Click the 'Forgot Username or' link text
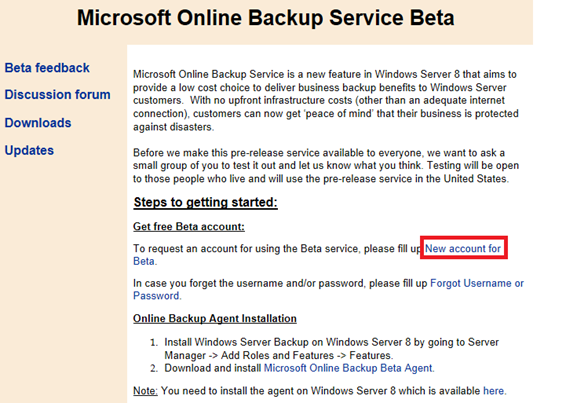The width and height of the screenshot is (566, 403). (477, 283)
